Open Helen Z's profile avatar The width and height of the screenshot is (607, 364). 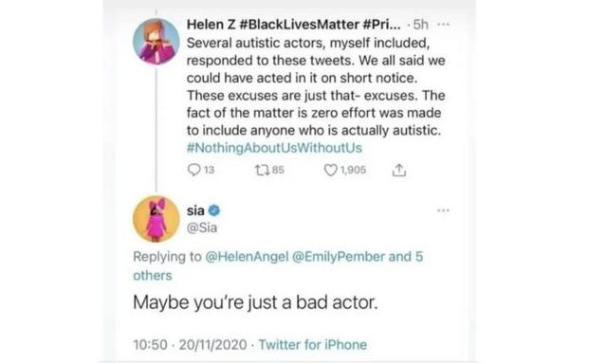pyautogui.click(x=156, y=41)
